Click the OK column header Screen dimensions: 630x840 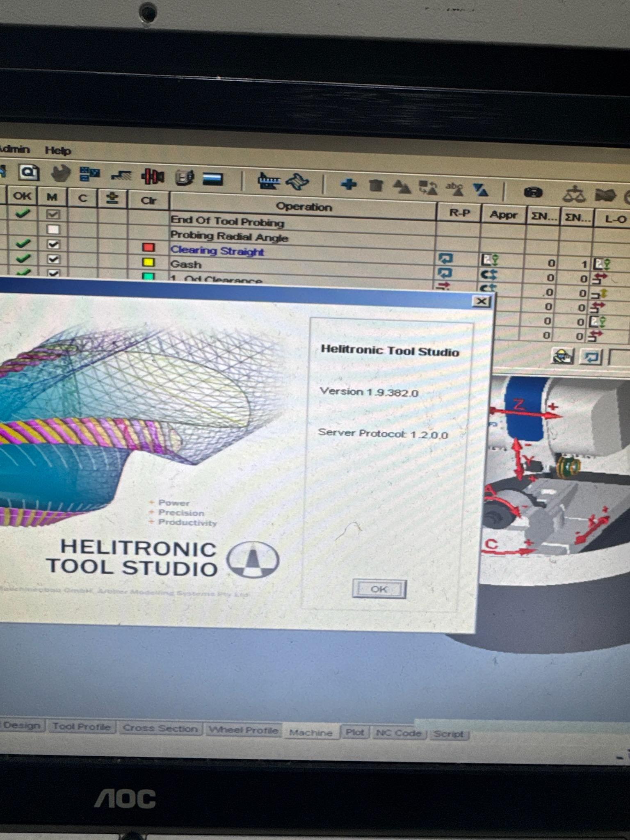pyautogui.click(x=22, y=196)
